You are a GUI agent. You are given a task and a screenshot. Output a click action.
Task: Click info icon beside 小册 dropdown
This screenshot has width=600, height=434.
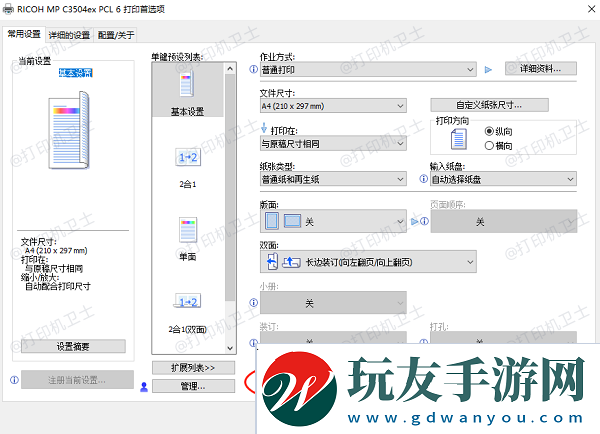(253, 303)
